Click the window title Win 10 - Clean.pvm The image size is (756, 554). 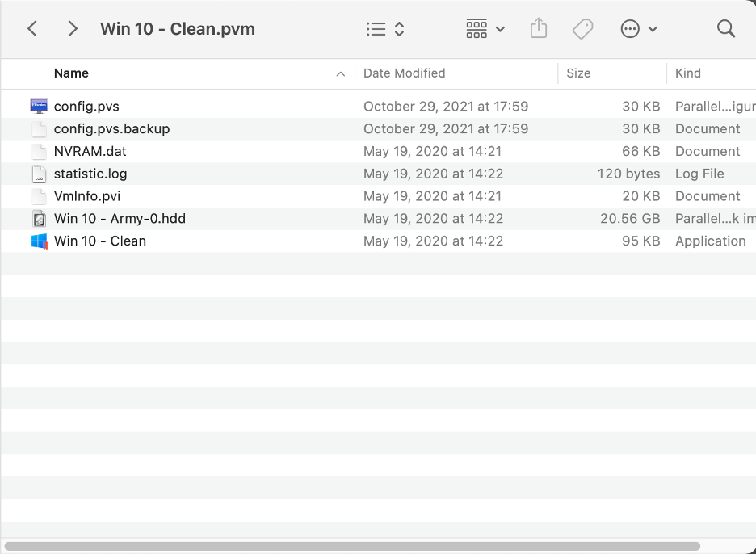(x=178, y=29)
